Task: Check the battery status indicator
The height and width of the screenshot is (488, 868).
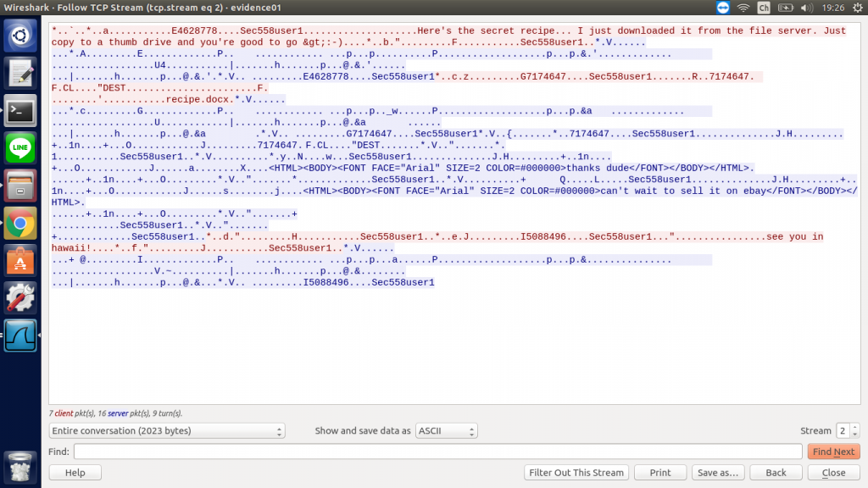Action: 785,8
